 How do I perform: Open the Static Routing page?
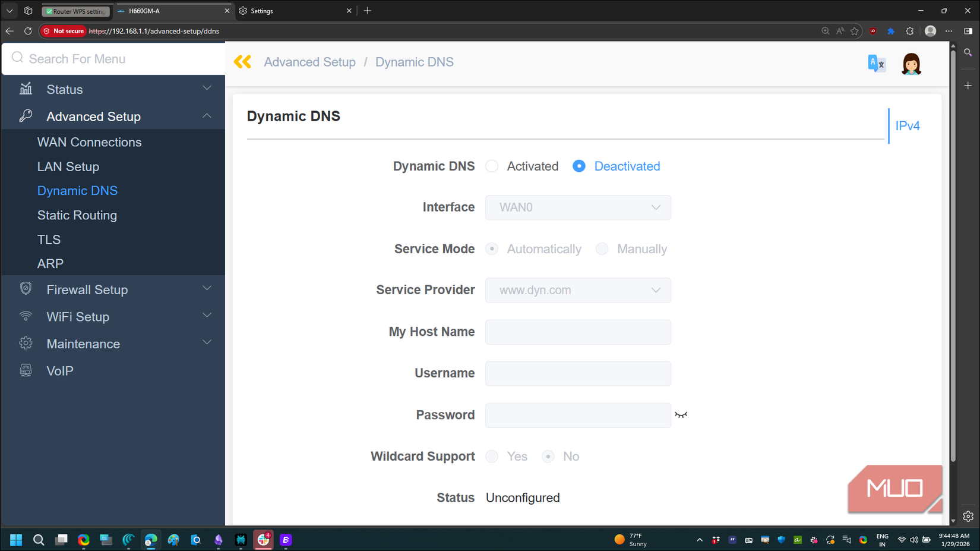[77, 215]
